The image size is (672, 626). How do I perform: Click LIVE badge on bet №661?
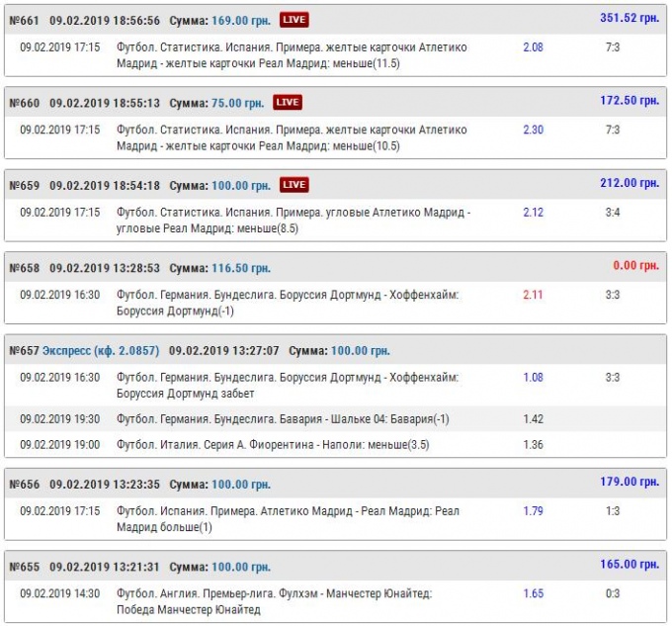click(x=294, y=19)
